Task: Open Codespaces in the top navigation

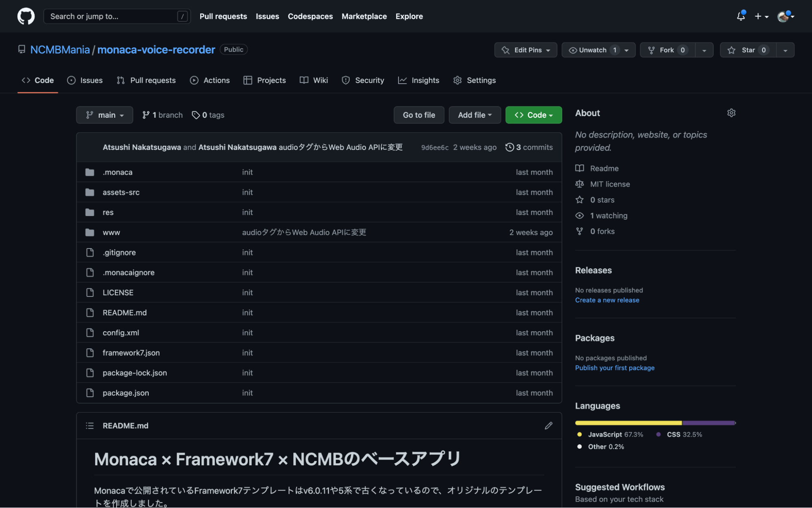Action: [x=310, y=16]
